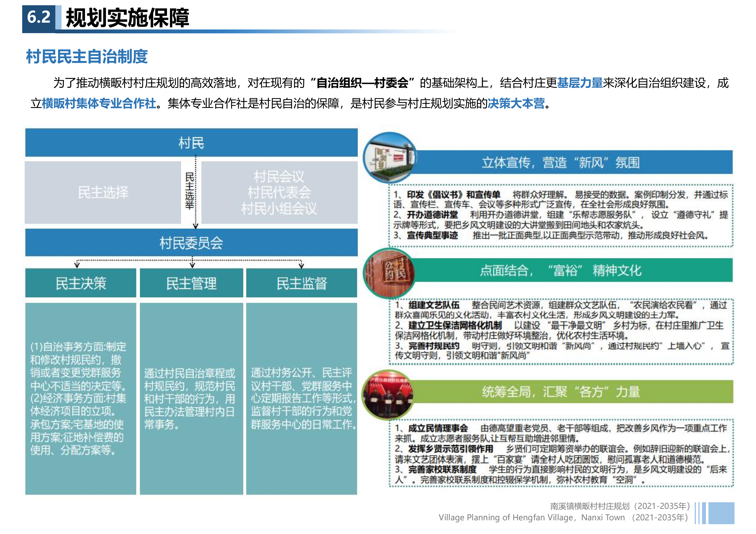Click the bold item 宣传典型事迹

click(432, 235)
